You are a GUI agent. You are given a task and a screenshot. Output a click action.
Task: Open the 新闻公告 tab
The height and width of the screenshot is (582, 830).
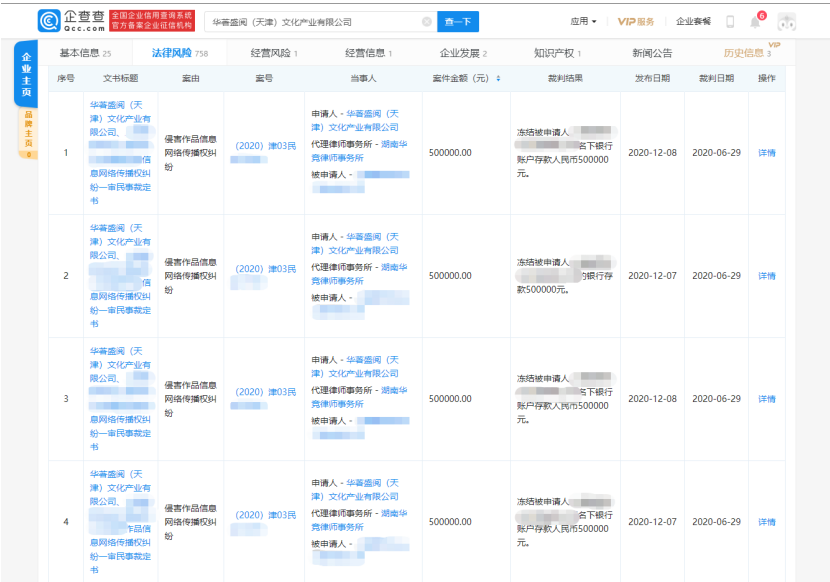click(x=652, y=53)
